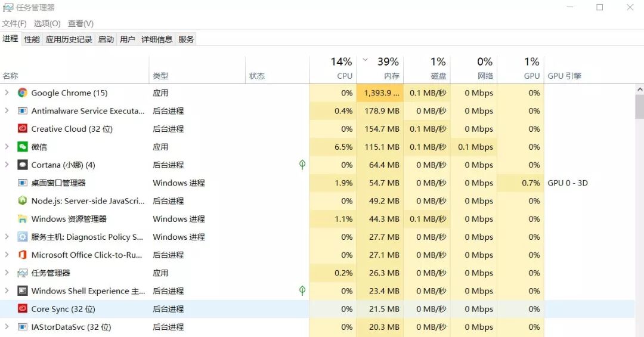
Task: Click the IAStorDataSvc process icon
Action: click(x=22, y=327)
